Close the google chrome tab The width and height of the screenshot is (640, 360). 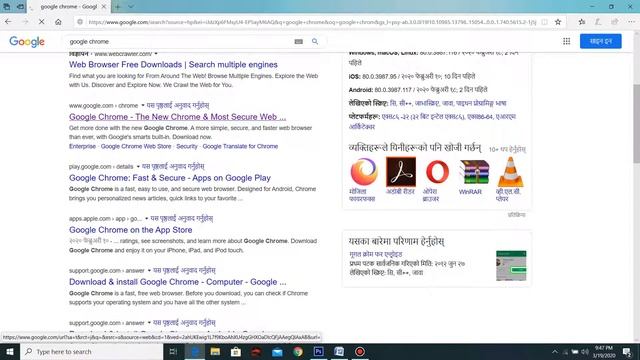(x=104, y=7)
